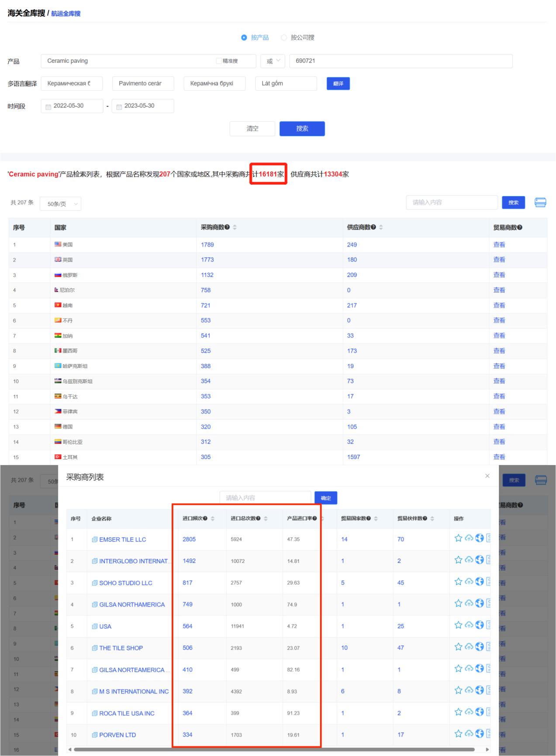Close the 采购商列表 dialog
This screenshot has width=556, height=756.
coord(487,476)
